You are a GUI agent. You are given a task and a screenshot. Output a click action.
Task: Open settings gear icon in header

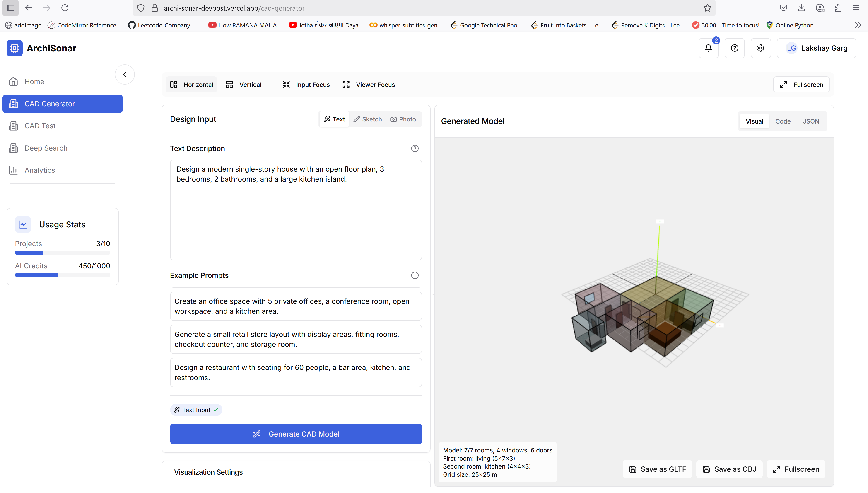pyautogui.click(x=761, y=48)
